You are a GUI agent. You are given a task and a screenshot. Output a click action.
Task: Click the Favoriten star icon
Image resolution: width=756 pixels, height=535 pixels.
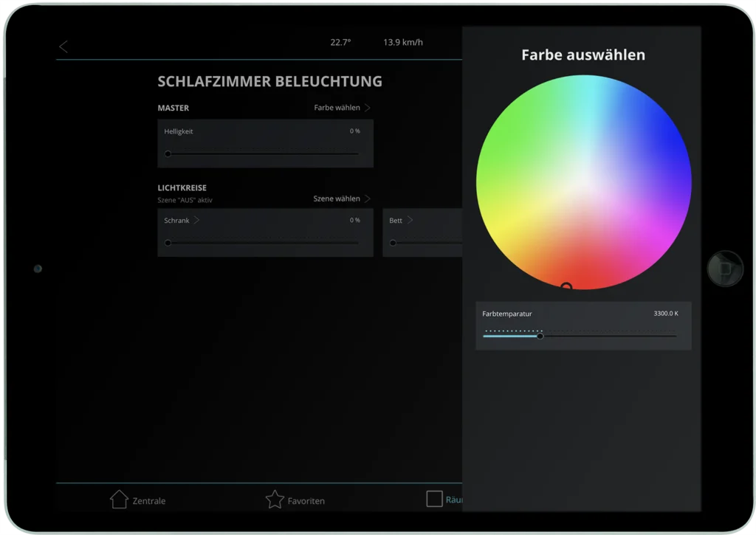[276, 500]
